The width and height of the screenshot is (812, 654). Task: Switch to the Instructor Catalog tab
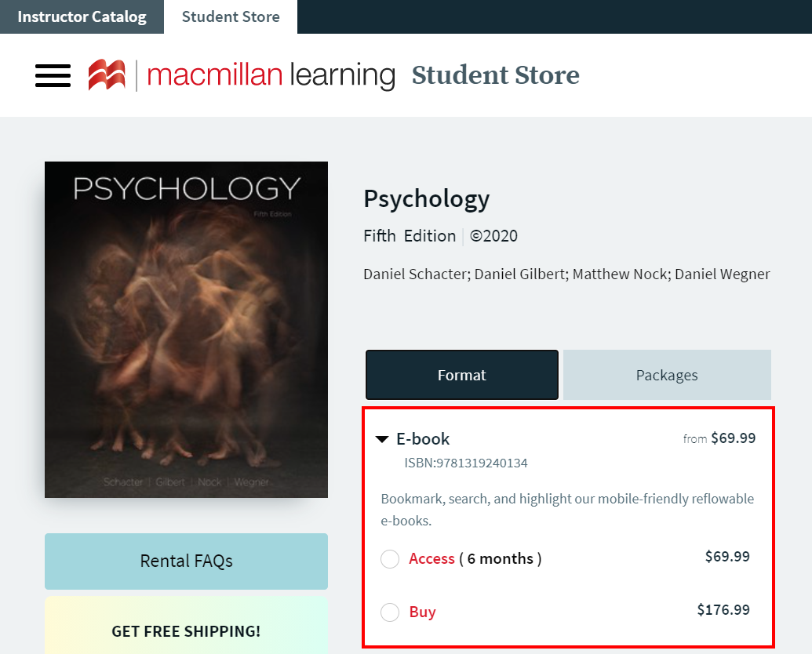[x=82, y=16]
